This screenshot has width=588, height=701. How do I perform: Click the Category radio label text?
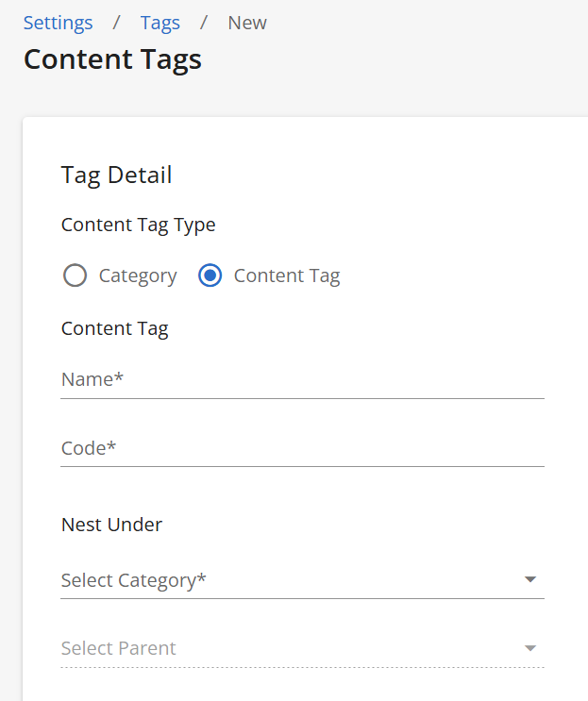coord(138,275)
